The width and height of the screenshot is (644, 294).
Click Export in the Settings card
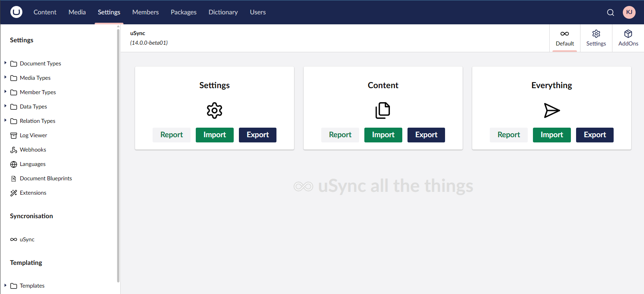(x=258, y=135)
